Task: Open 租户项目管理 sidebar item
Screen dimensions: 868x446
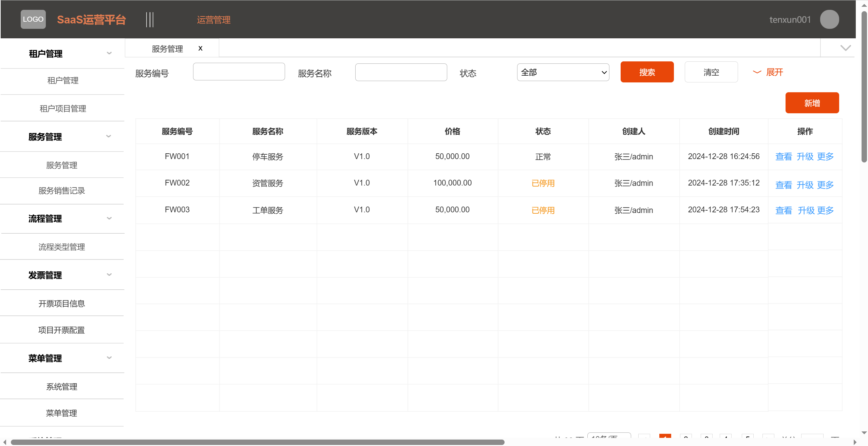Action: [x=63, y=109]
